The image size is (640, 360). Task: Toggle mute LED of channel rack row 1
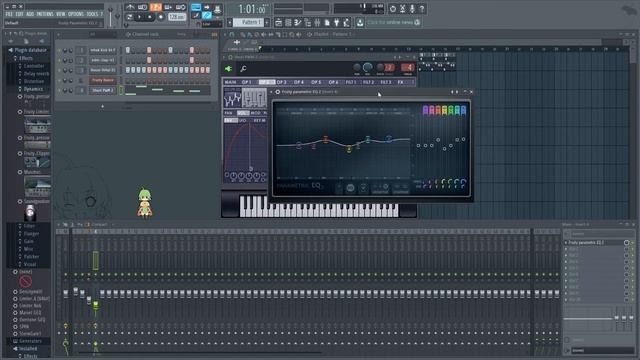pos(60,51)
